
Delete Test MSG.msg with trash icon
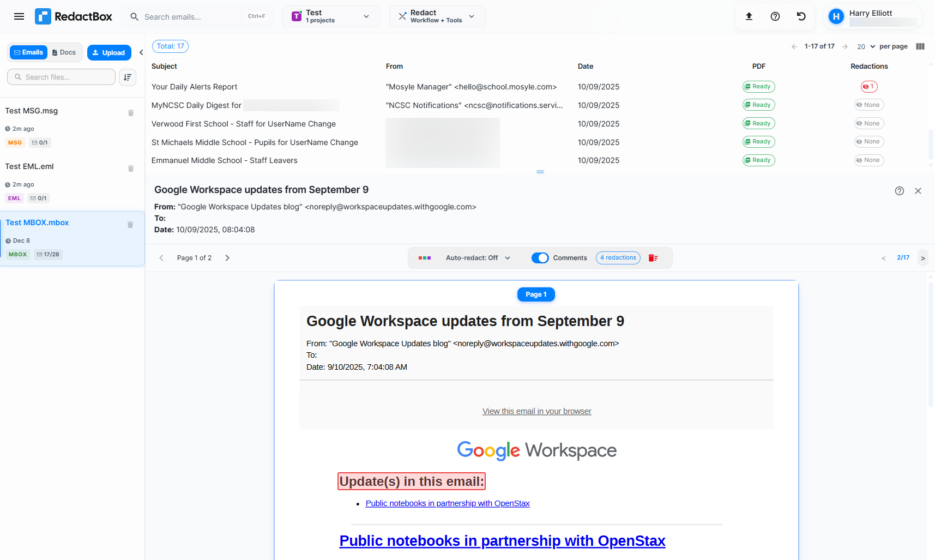tap(131, 113)
